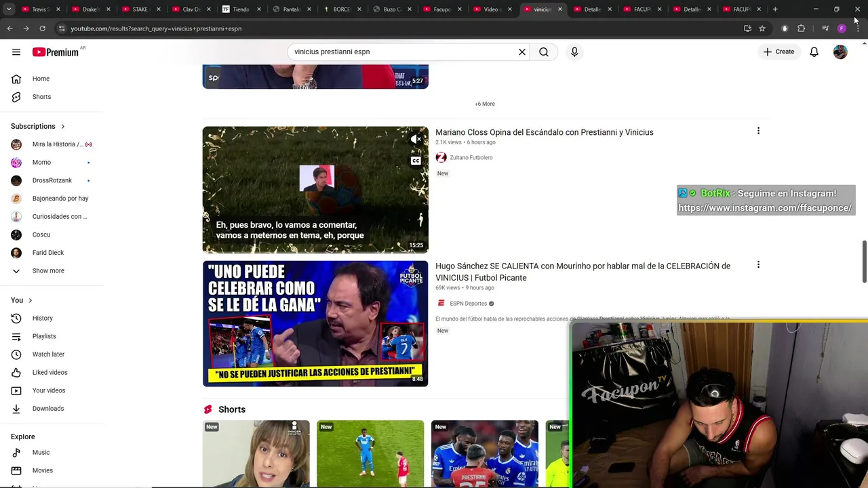Play the Hugo Sánchez video thumbnail
The height and width of the screenshot is (488, 868).
(315, 324)
